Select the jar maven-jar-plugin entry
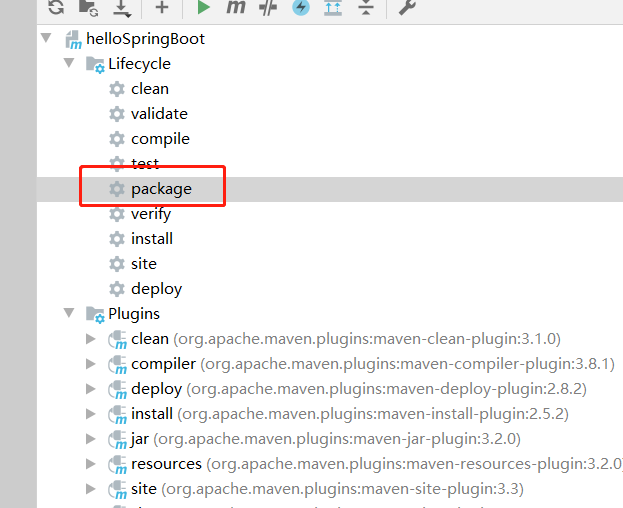Image resolution: width=623 pixels, height=508 pixels. point(139,438)
